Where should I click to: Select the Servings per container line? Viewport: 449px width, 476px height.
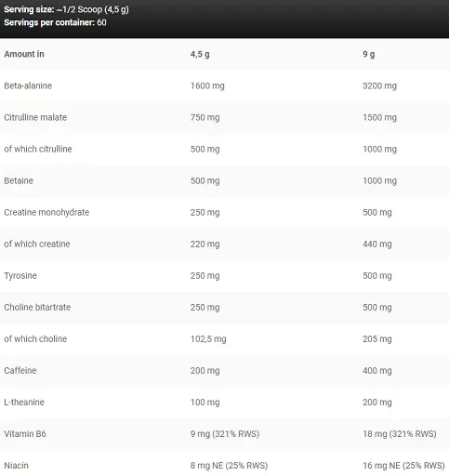[55, 22]
